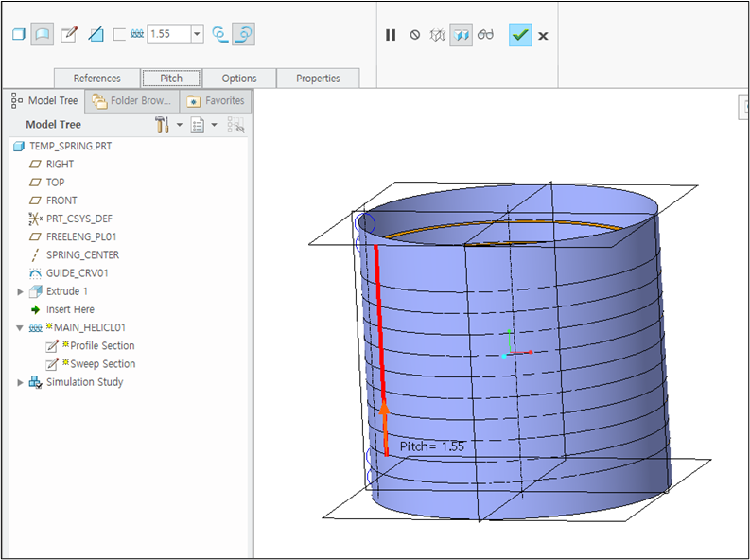Click the MAIN_HELICL01 helix icon
The image size is (750, 560).
[x=35, y=328]
